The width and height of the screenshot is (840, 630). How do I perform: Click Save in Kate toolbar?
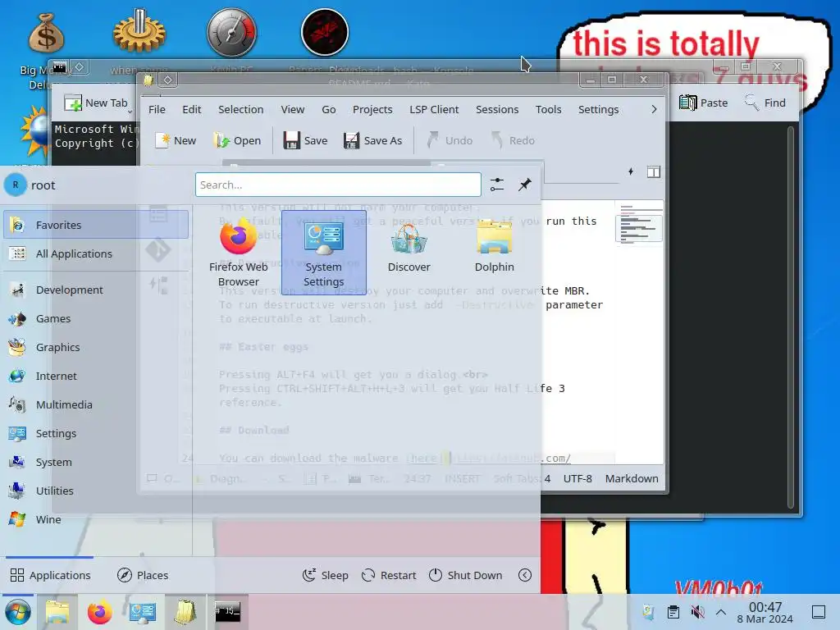coord(305,140)
